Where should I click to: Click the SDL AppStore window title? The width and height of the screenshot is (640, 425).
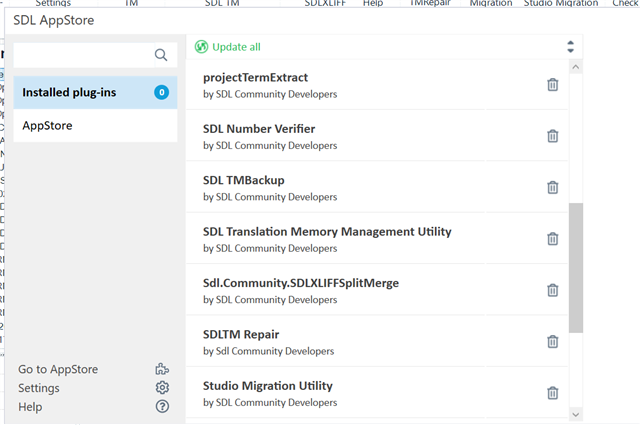pos(53,20)
